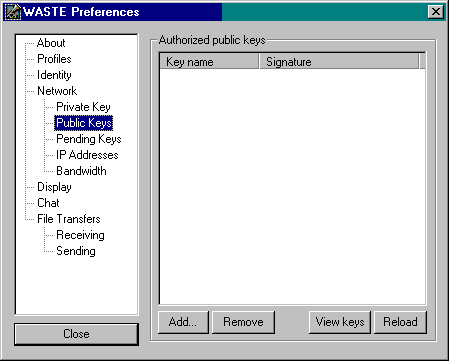449x361 pixels.
Task: Click the WASTE app icon in title bar
Action: (13, 12)
